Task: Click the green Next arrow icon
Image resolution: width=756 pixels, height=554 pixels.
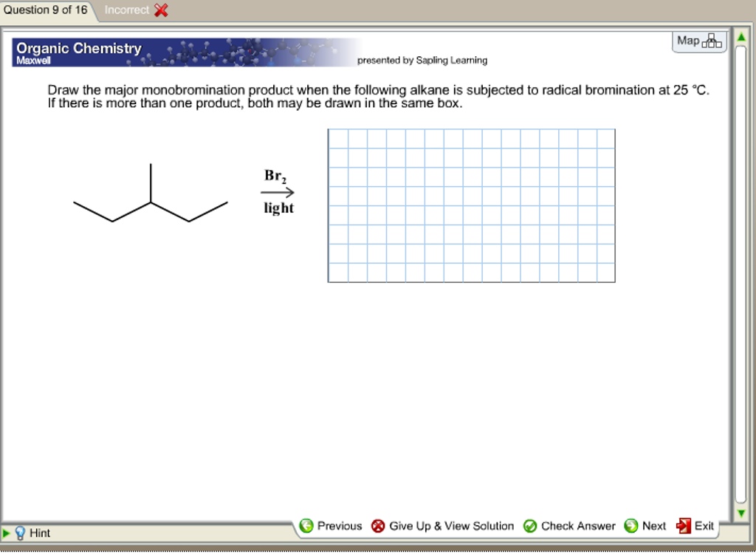Action: point(631,526)
